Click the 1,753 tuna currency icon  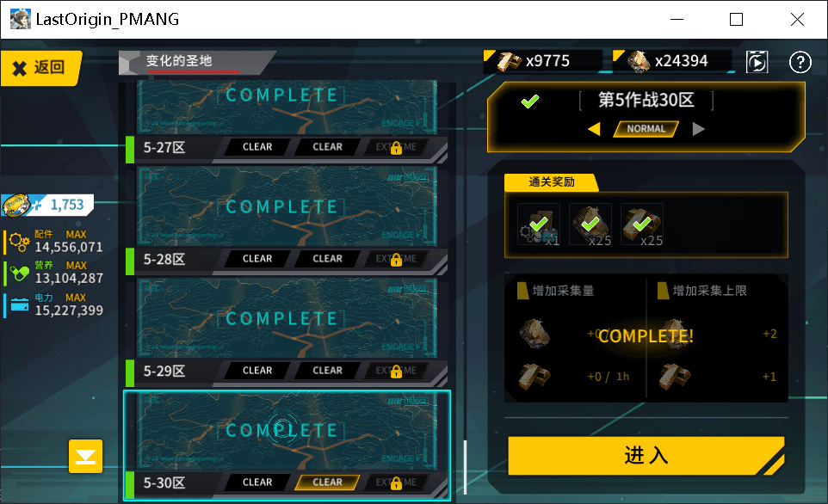(15, 205)
